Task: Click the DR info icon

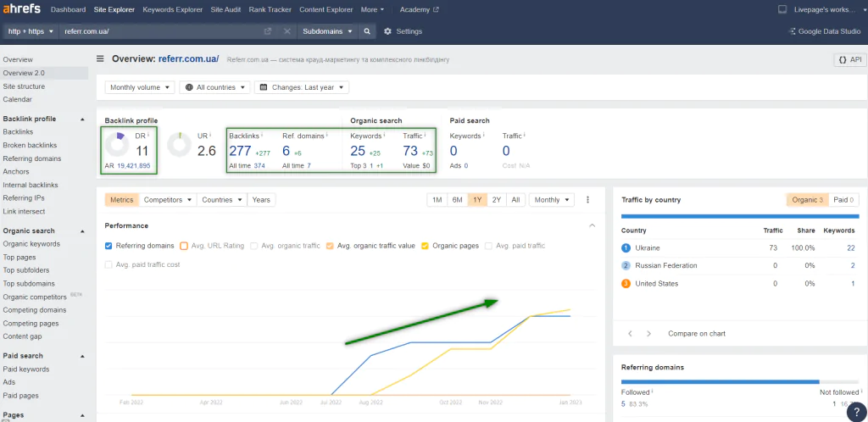Action: (x=148, y=135)
